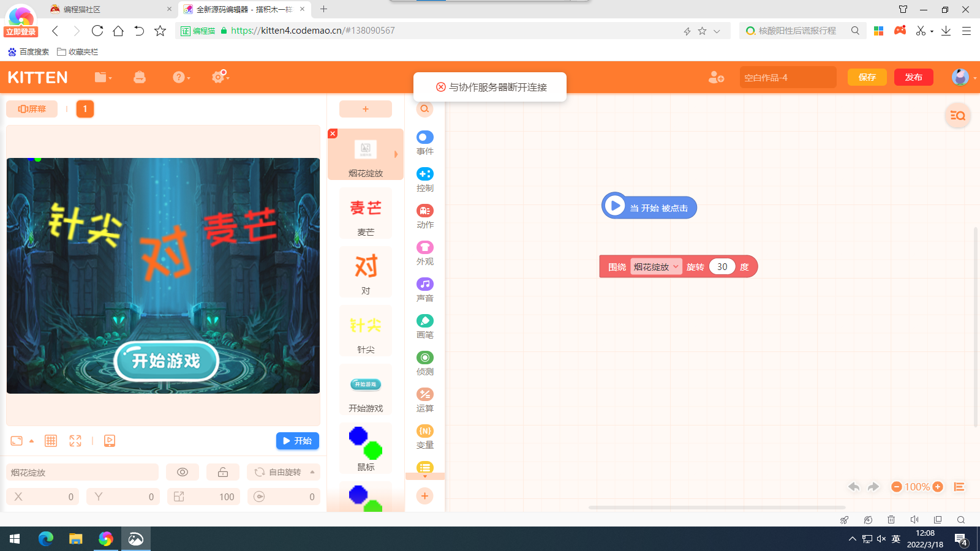Redo the last workspace action

click(873, 487)
